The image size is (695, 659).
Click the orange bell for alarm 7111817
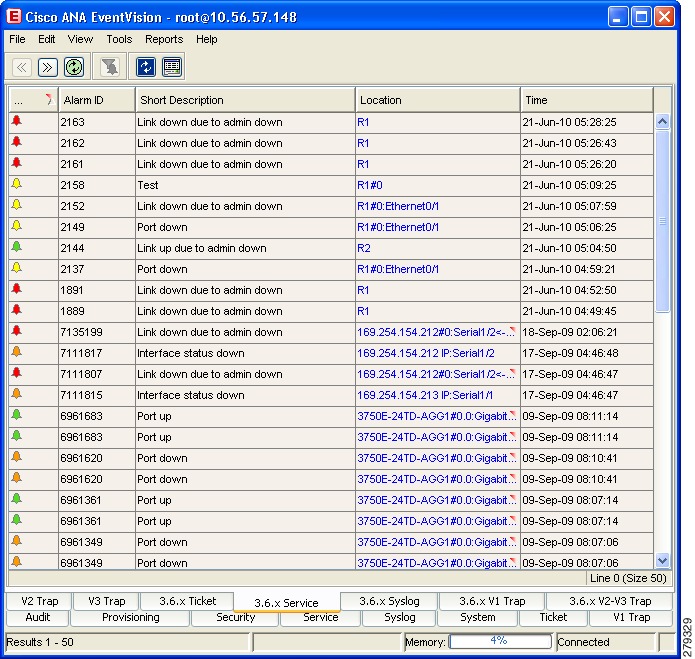tap(17, 352)
